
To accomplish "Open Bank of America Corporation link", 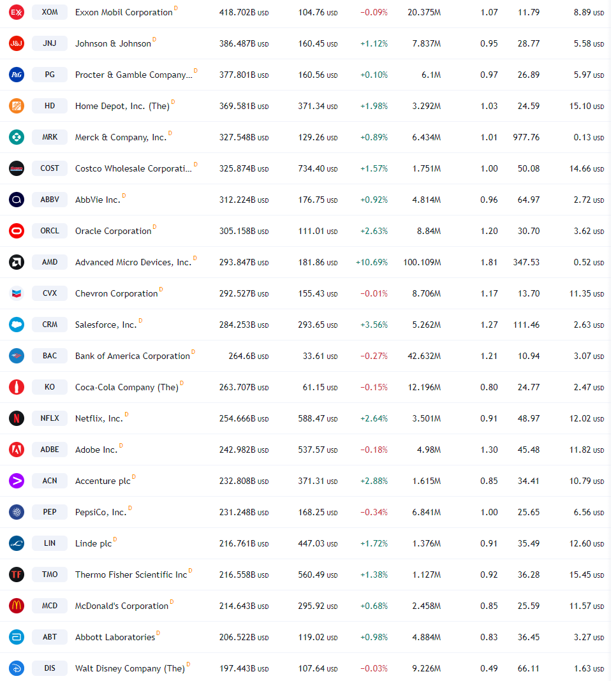I will [x=133, y=356].
